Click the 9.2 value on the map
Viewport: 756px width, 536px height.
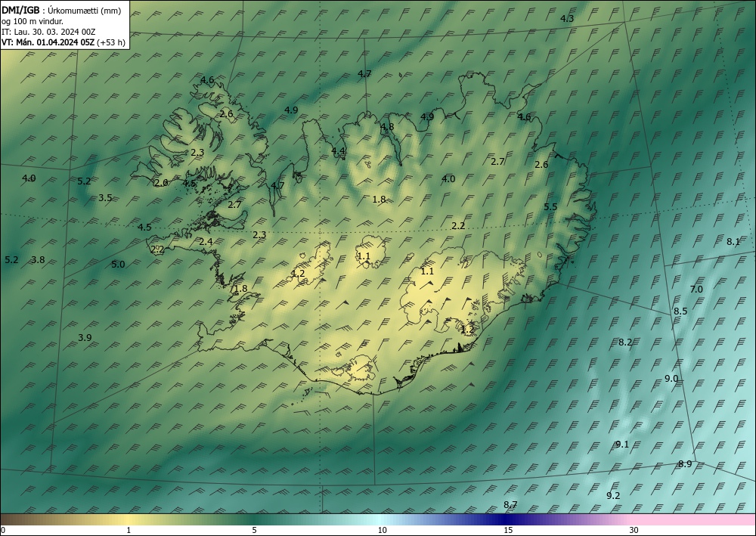[613, 495]
